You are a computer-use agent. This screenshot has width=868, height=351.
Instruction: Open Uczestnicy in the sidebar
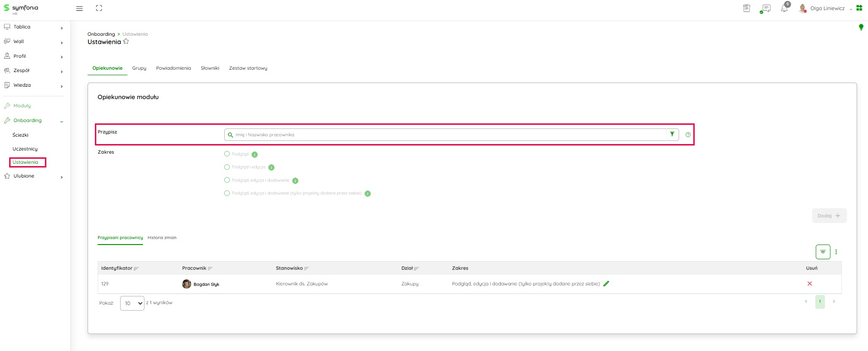(25, 149)
